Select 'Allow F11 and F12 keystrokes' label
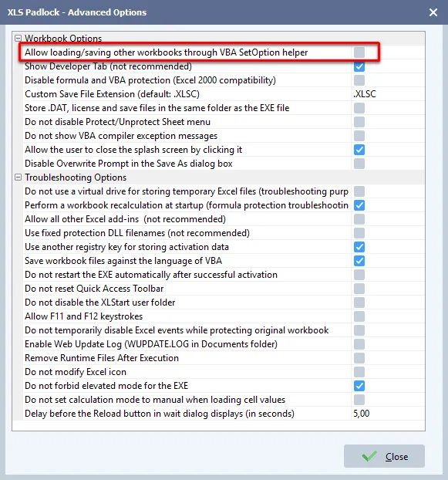 (84, 316)
